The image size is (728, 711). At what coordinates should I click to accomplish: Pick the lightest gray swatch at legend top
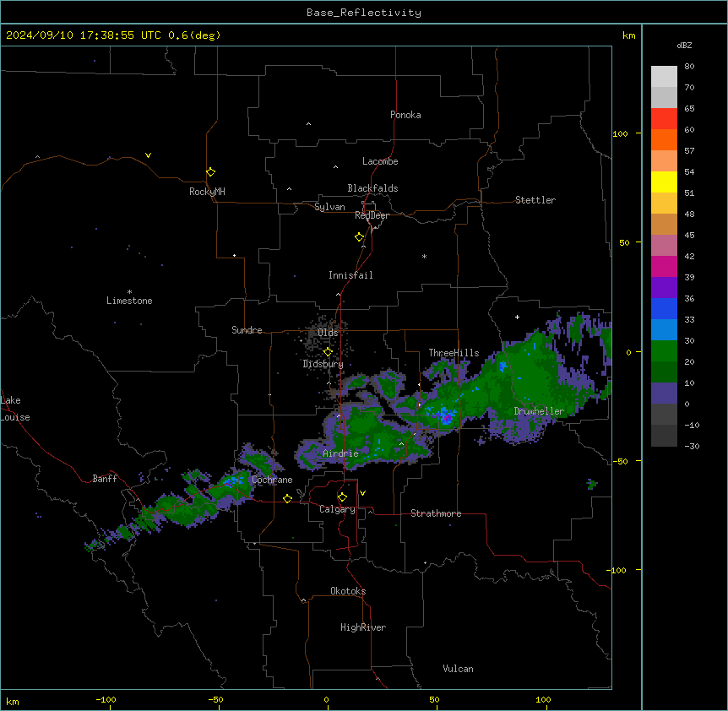click(664, 77)
